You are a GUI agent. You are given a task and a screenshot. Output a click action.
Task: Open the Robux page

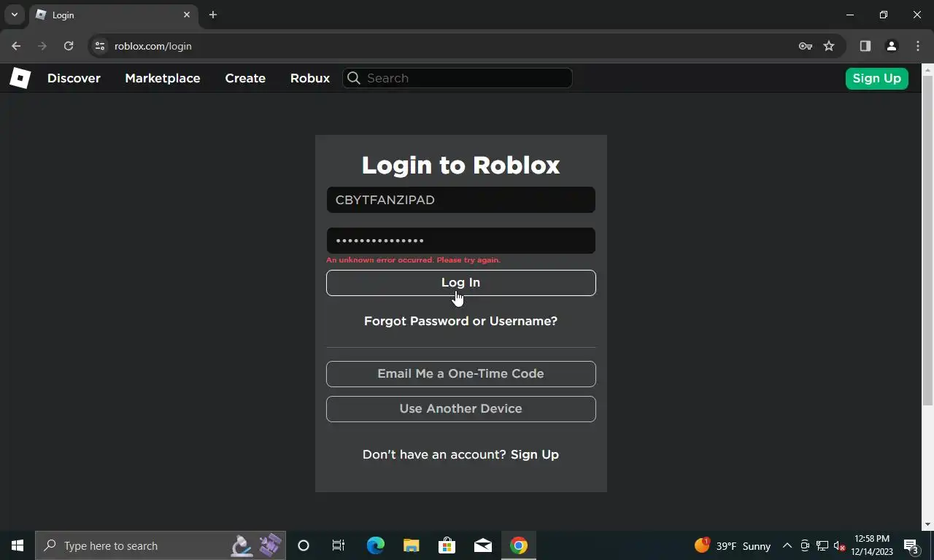310,78
